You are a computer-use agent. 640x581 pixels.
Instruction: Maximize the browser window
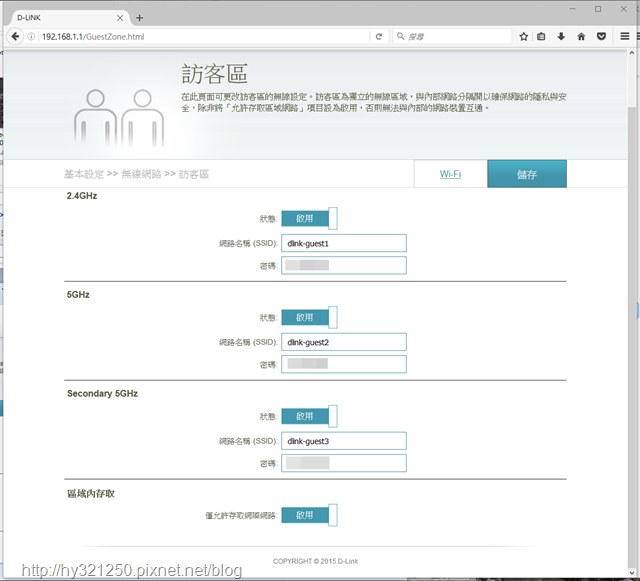[x=598, y=9]
